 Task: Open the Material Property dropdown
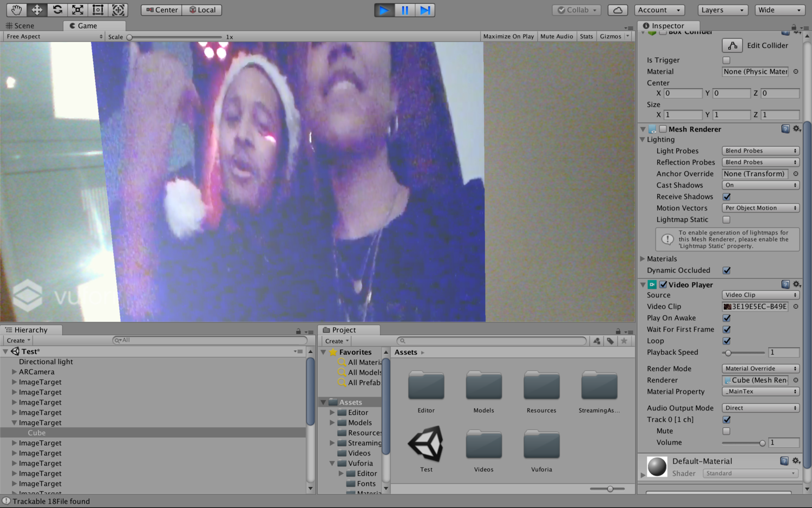(761, 392)
